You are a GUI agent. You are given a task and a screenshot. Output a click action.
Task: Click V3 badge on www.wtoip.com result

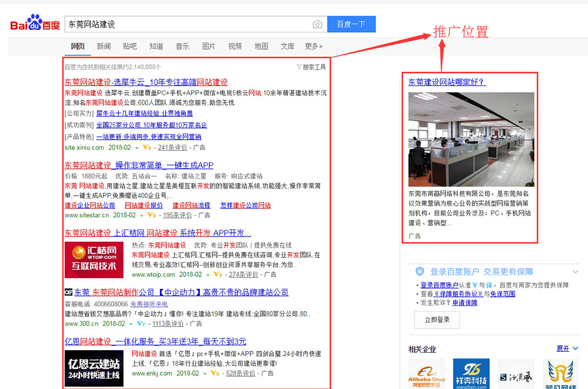(218, 274)
